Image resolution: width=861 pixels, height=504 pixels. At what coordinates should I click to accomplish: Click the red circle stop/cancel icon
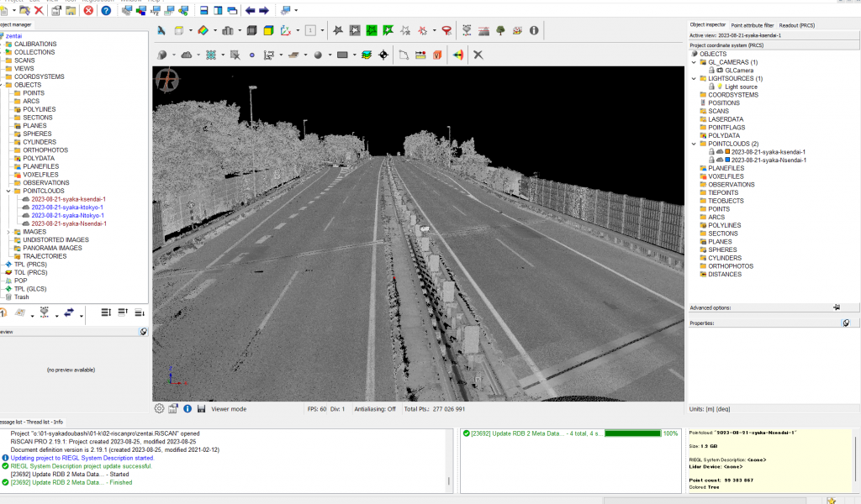click(88, 10)
